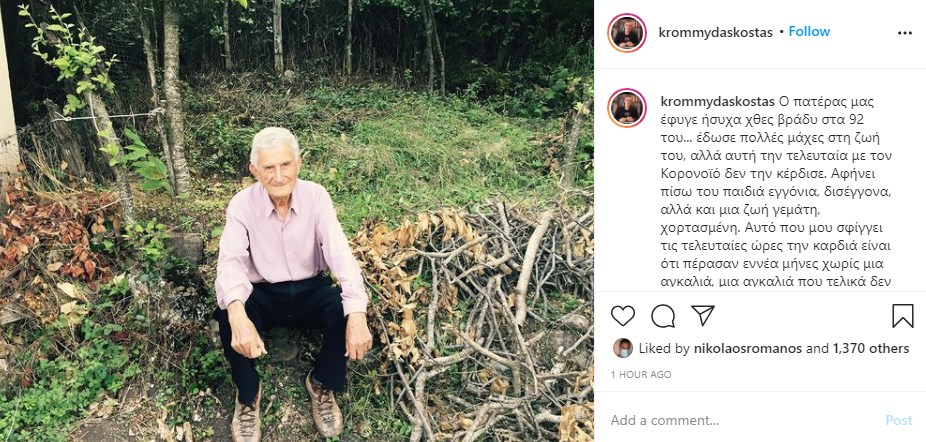Click the profile avatar in the post header

tap(627, 33)
